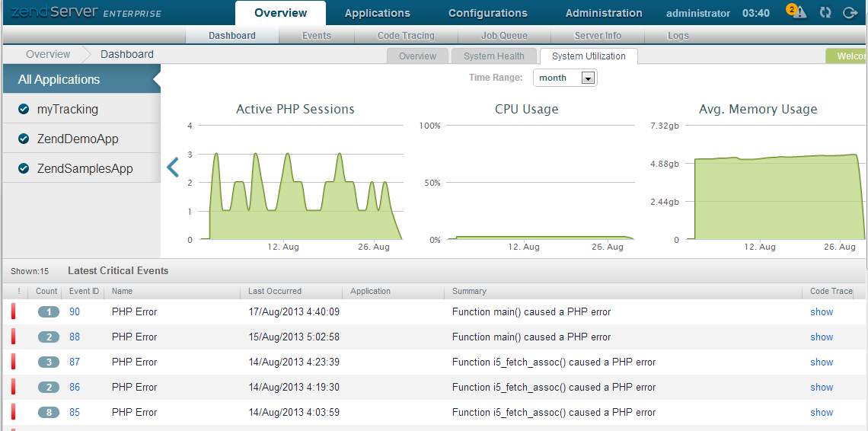Select the myTracking application
The image size is (868, 431).
click(81, 109)
